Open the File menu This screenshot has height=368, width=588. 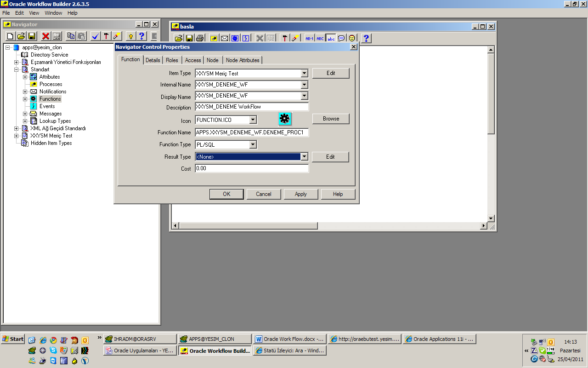(x=6, y=13)
